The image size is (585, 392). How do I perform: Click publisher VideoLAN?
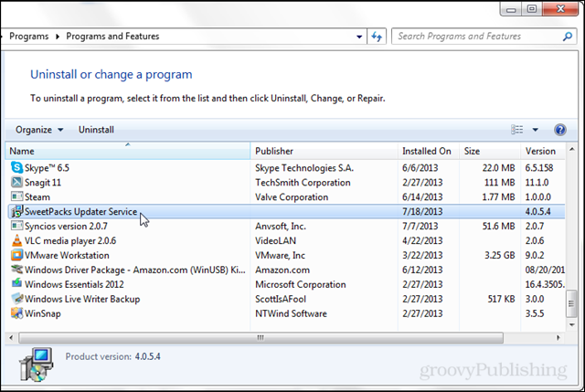click(x=276, y=240)
